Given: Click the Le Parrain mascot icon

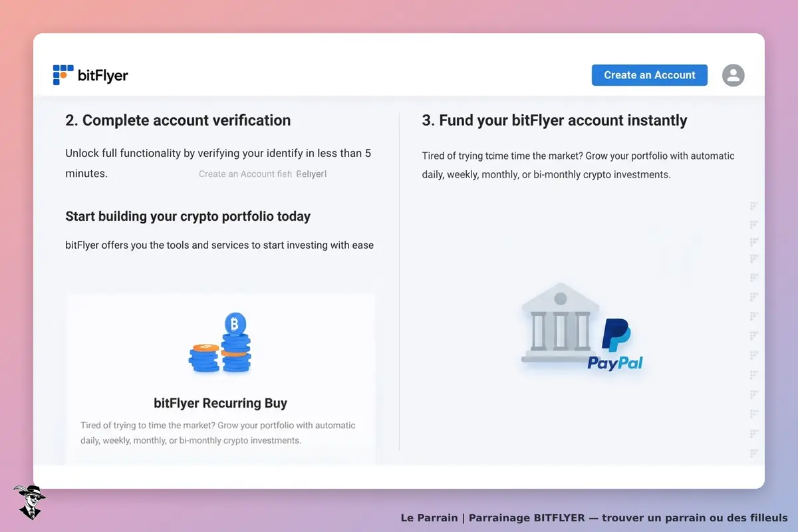Looking at the screenshot, I should coord(29,502).
